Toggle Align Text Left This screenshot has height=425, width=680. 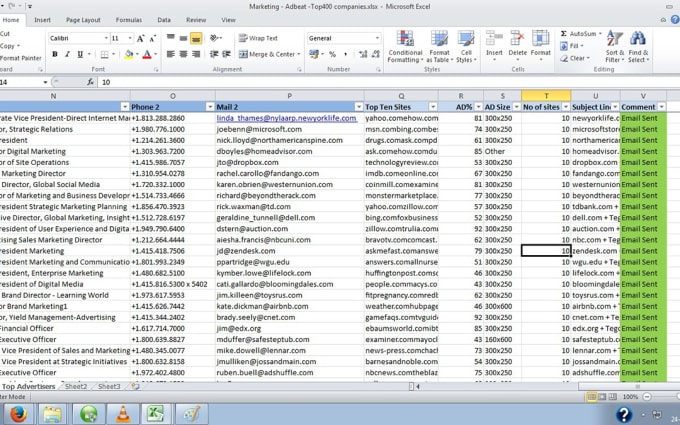coord(171,54)
